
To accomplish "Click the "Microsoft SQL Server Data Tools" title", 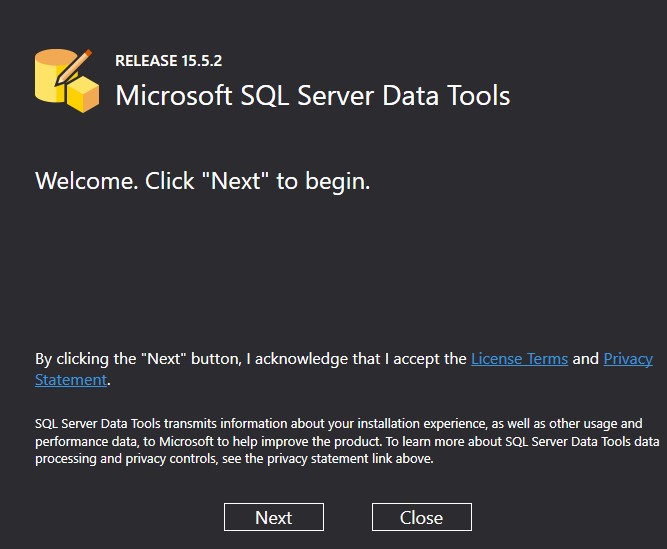I will coord(313,96).
